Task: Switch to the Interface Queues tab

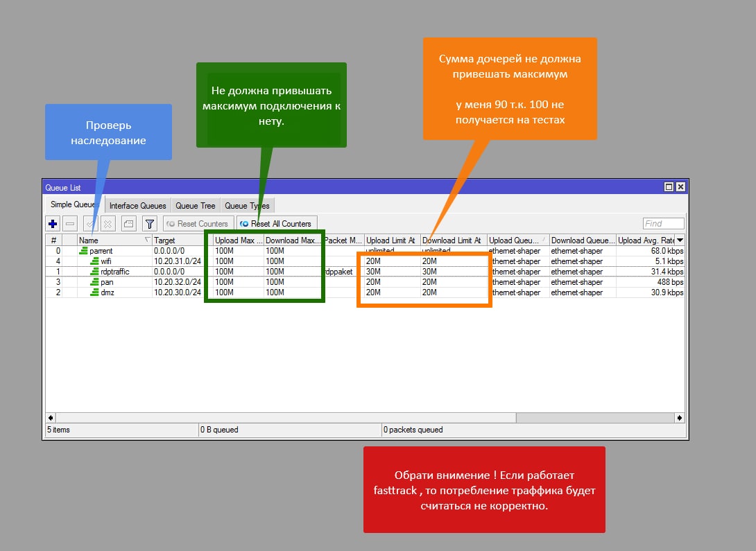Action: pyautogui.click(x=137, y=206)
